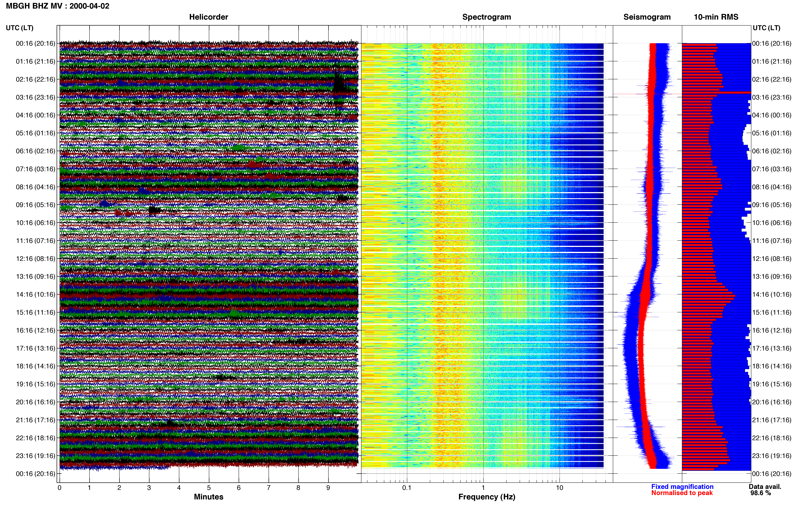
Task: Click left time label 23:16 (19:16)
Action: coord(36,456)
